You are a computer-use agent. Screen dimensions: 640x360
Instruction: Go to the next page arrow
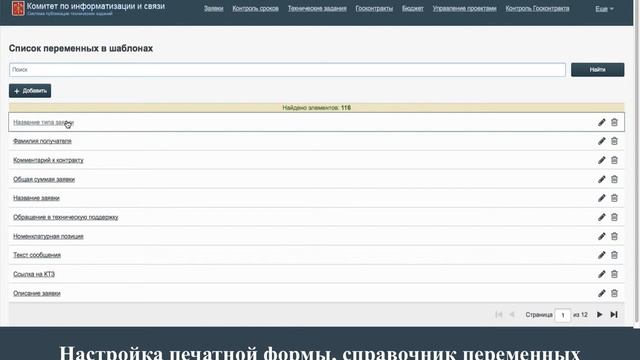tap(600, 315)
